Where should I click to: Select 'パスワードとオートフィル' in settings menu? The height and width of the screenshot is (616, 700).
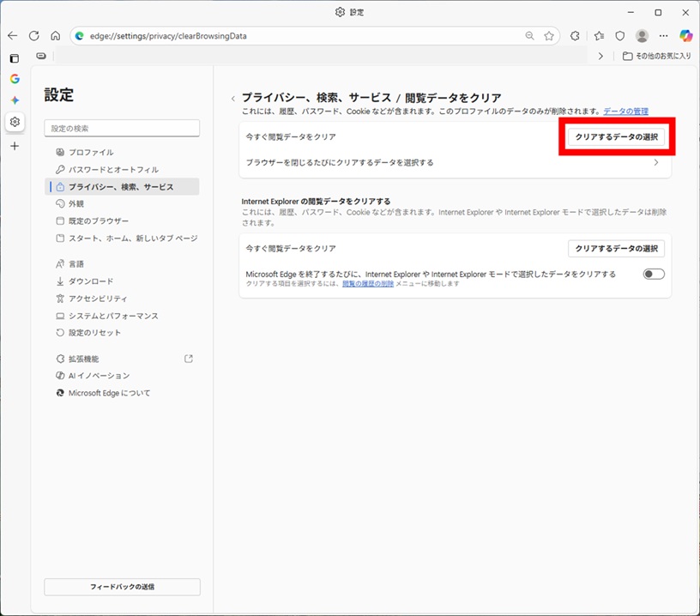pyautogui.click(x=113, y=170)
